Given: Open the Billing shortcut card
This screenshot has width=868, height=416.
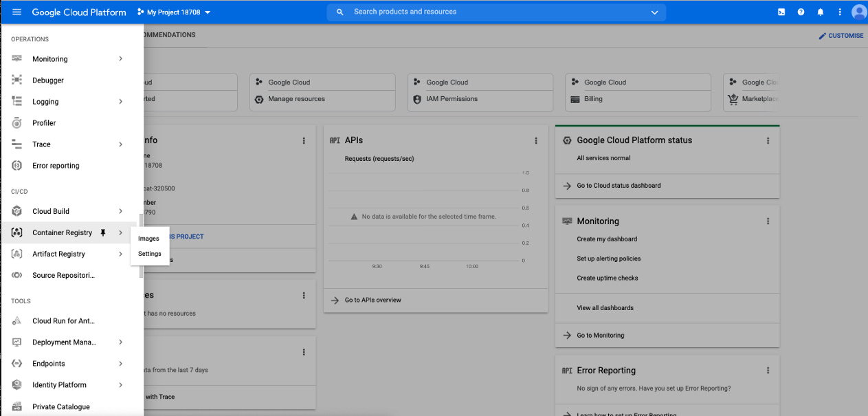Looking at the screenshot, I should pos(638,92).
